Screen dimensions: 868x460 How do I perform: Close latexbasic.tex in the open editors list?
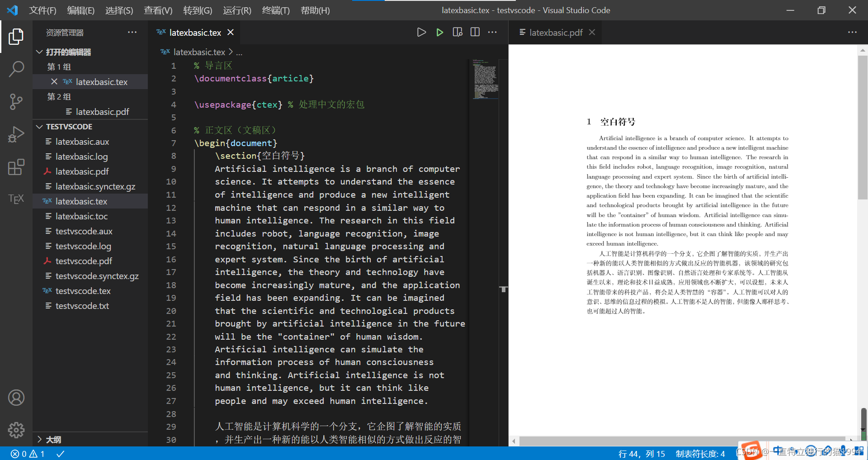(54, 81)
